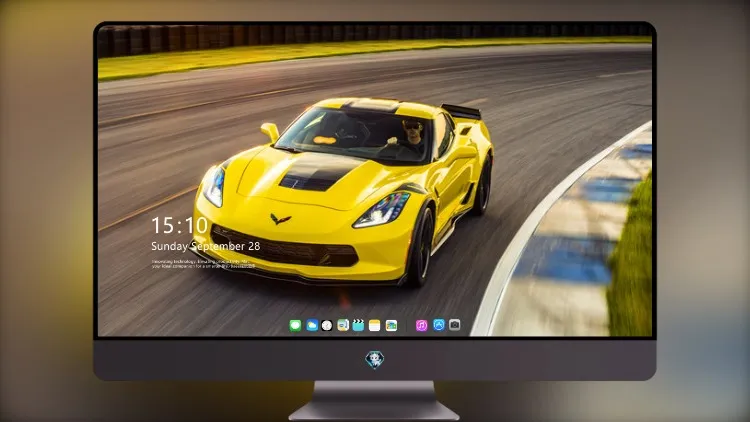Open the yellow Notes app in the dock
This screenshot has width=750, height=422.
tap(375, 326)
